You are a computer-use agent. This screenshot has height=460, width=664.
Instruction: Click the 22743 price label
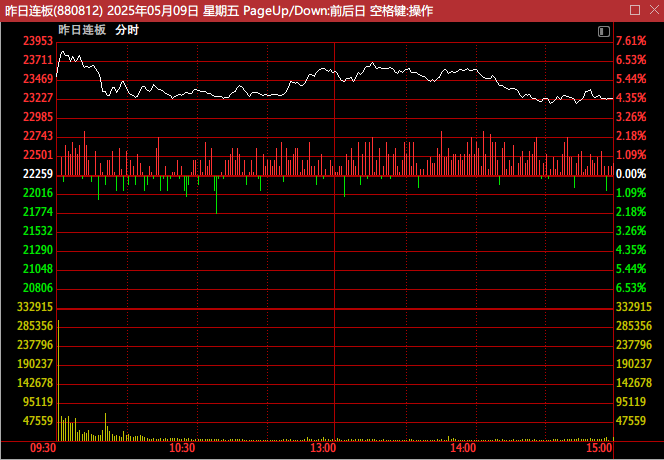pos(38,136)
